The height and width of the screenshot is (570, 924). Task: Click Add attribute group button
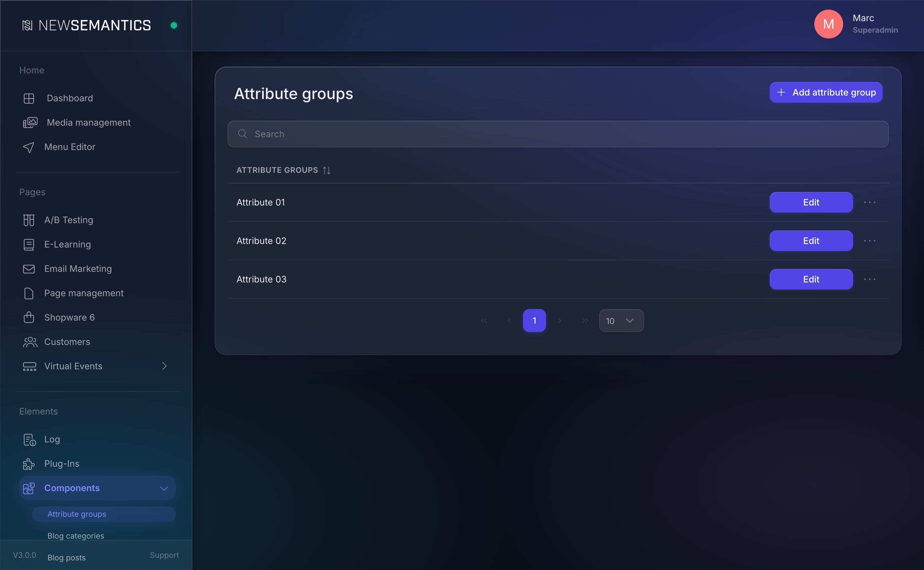pos(826,92)
